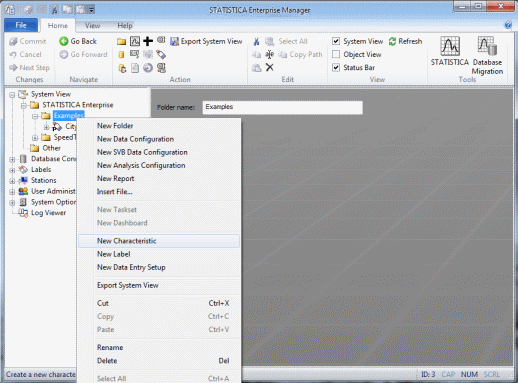This screenshot has height=383, width=518.
Task: Collapse the System View root node
Action: coord(12,95)
